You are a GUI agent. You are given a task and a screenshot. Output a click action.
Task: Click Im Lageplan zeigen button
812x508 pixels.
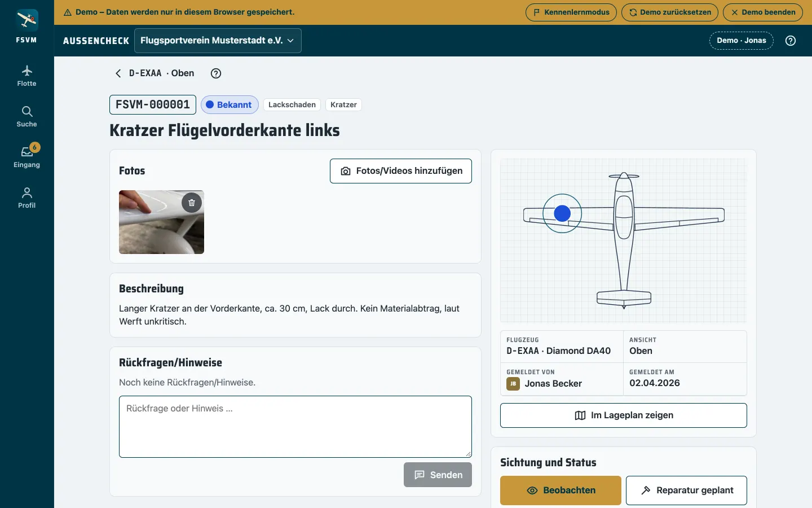(x=624, y=415)
